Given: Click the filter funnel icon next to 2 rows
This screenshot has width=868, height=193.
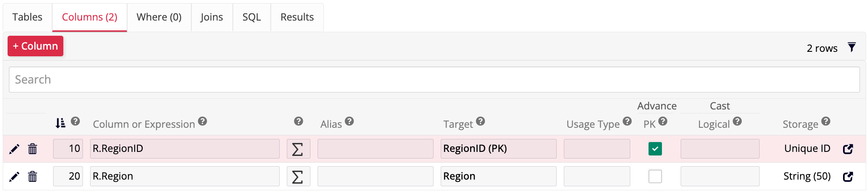Looking at the screenshot, I should [x=851, y=47].
